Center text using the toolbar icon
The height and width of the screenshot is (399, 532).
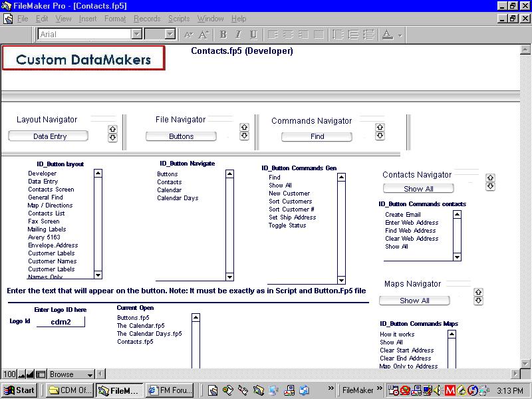tap(288, 35)
